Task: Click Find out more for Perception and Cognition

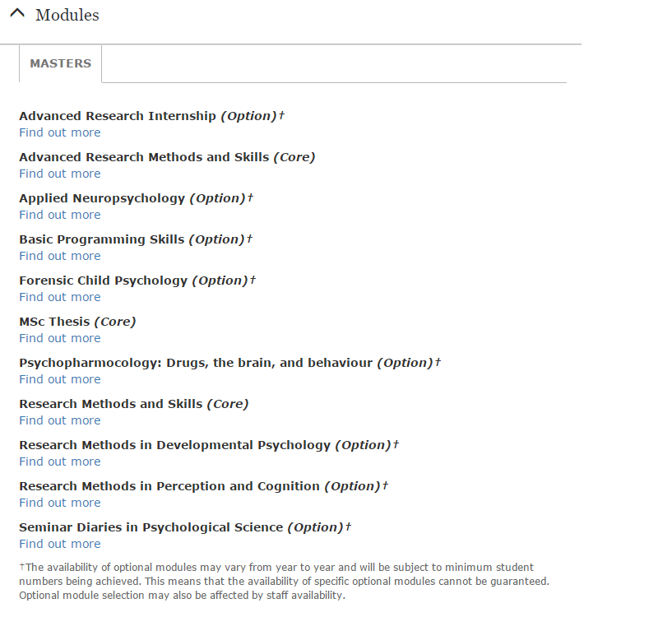Action: click(60, 503)
